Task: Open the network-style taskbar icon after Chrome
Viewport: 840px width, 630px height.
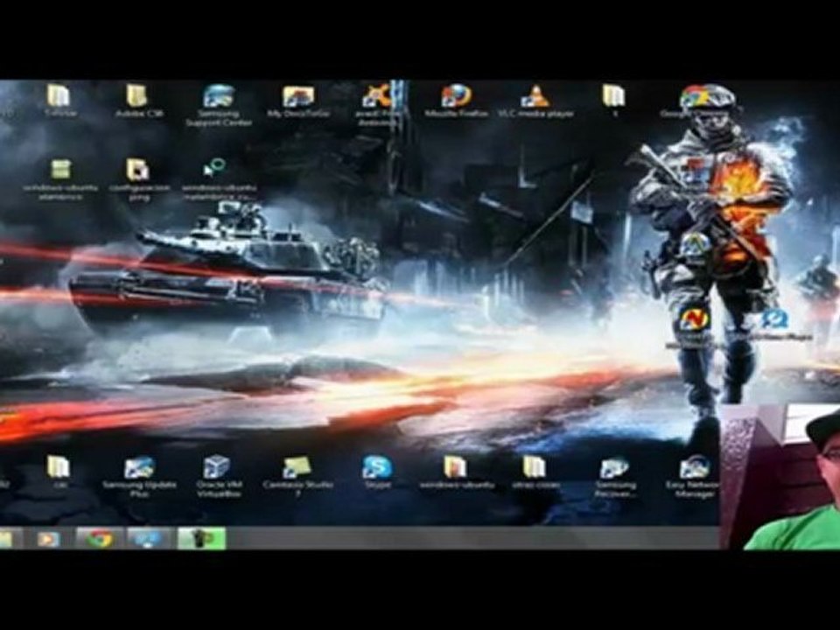Action: click(148, 538)
